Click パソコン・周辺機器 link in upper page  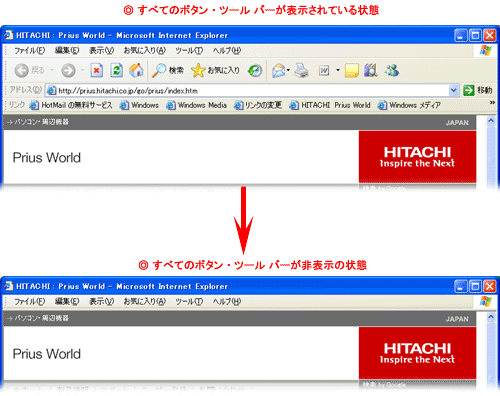coord(38,122)
